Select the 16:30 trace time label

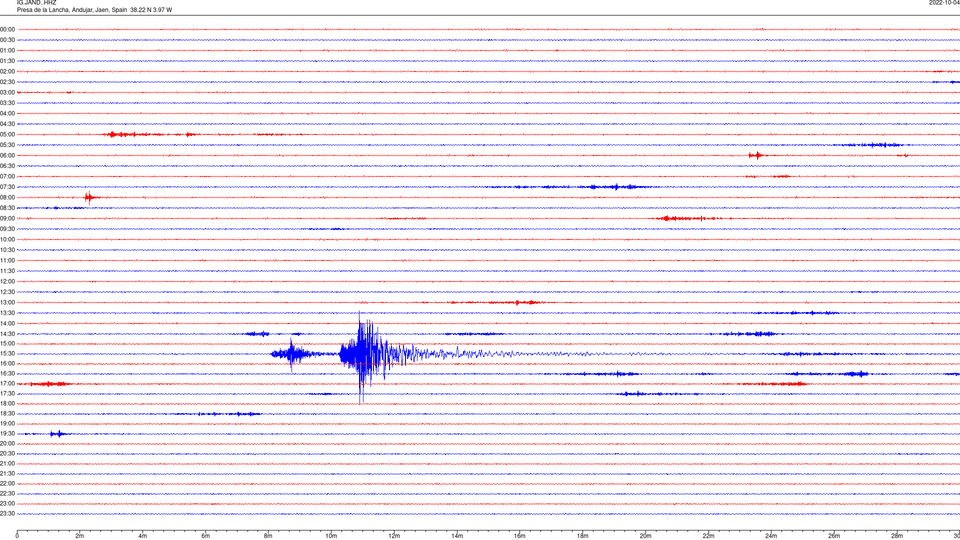[x=7, y=373]
